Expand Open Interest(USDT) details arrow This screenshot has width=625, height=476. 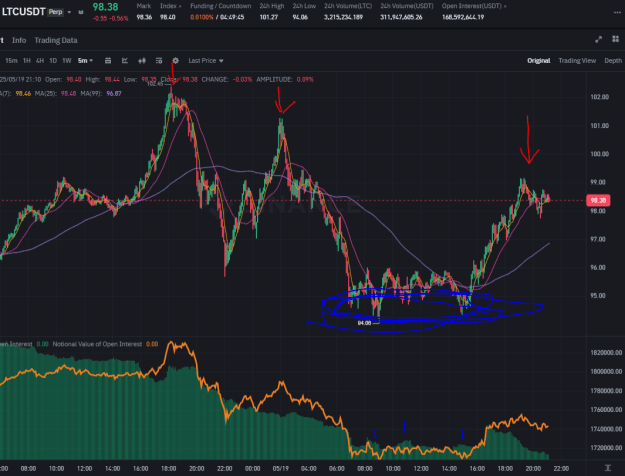pos(505,6)
